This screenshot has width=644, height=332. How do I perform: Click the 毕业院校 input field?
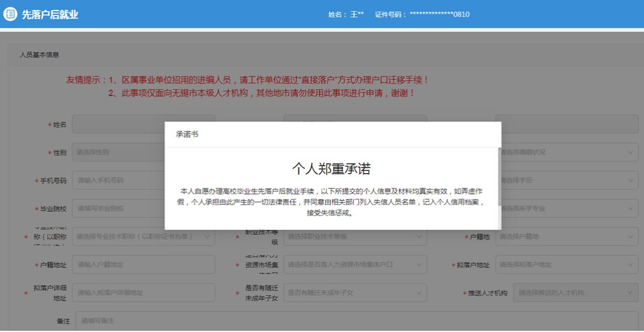[x=117, y=208]
